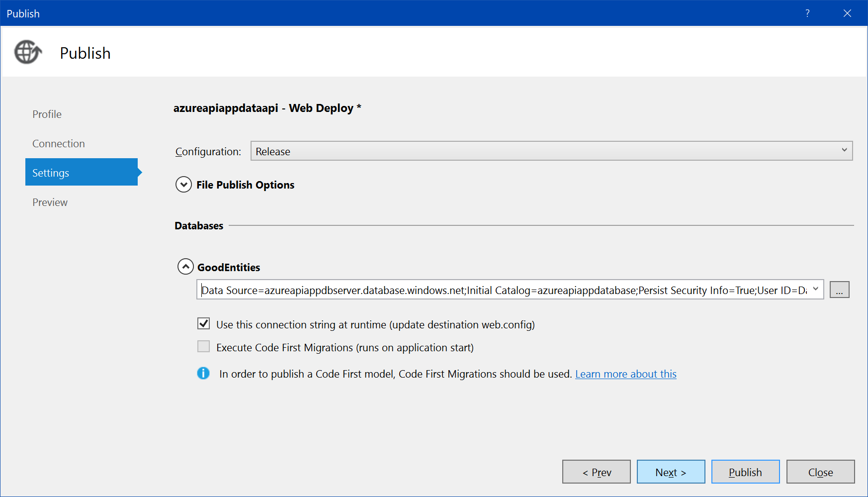Expand File Publish Options section

click(x=184, y=185)
